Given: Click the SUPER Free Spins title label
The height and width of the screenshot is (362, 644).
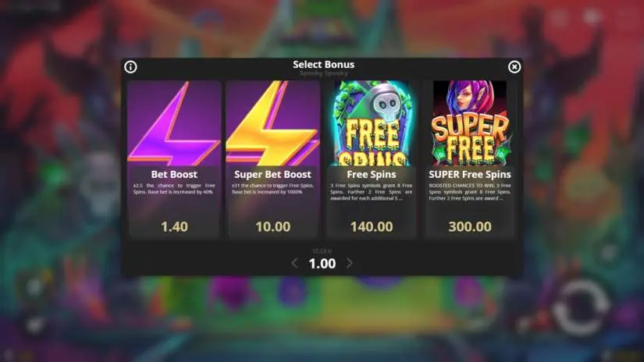Looking at the screenshot, I should point(470,175).
